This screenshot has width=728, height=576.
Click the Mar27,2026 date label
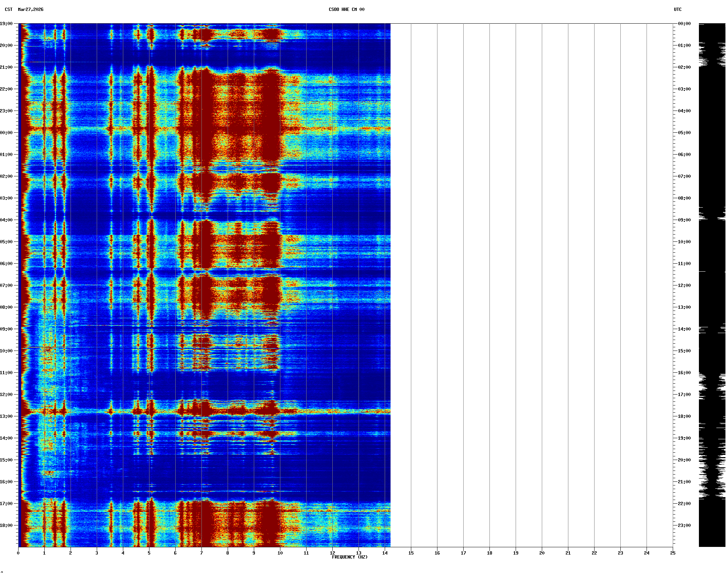[31, 9]
